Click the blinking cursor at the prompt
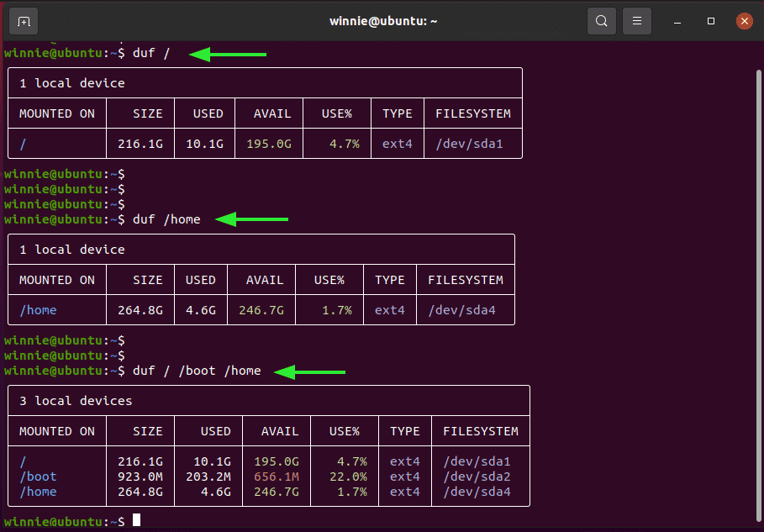Image resolution: width=764 pixels, height=532 pixels. (136, 520)
